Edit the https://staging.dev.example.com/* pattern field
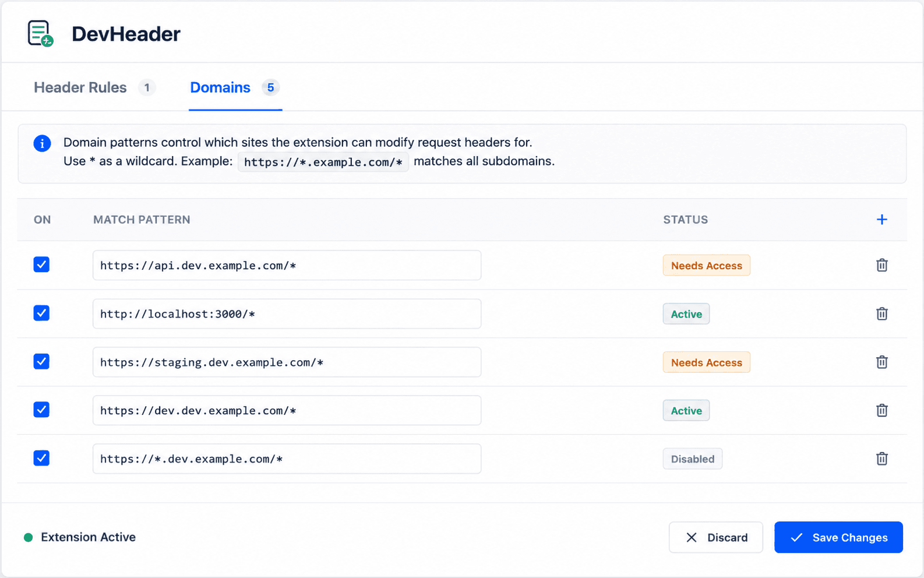 click(x=287, y=362)
